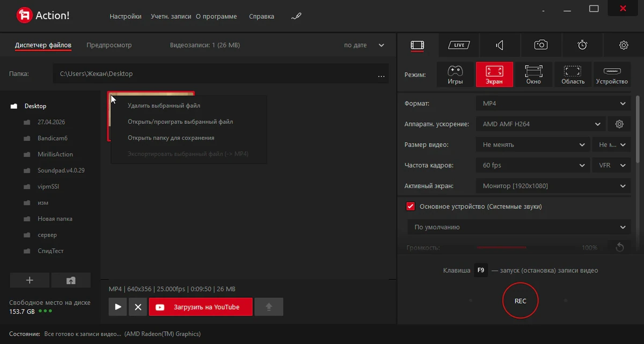Click the upload arrow icon next to YouTube

tap(269, 307)
